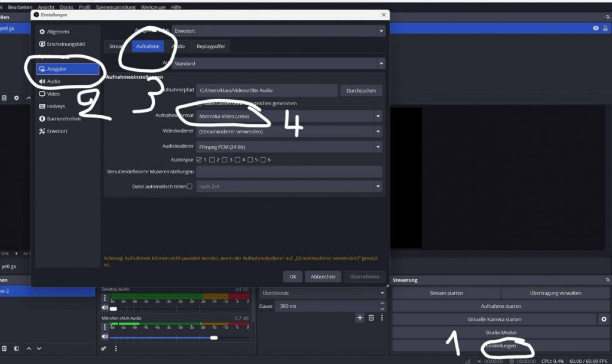This screenshot has height=364, width=612.
Task: Open virtual camera configuration gear
Action: (603, 319)
